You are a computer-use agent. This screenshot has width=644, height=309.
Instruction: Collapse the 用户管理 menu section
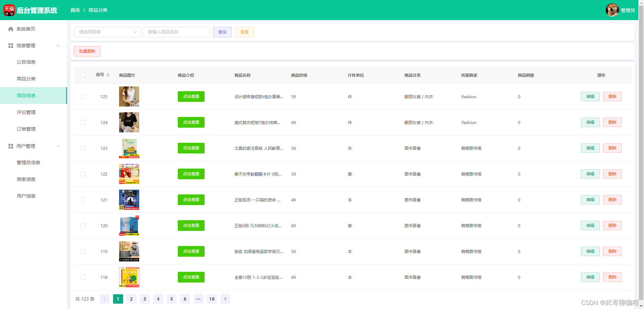point(58,146)
